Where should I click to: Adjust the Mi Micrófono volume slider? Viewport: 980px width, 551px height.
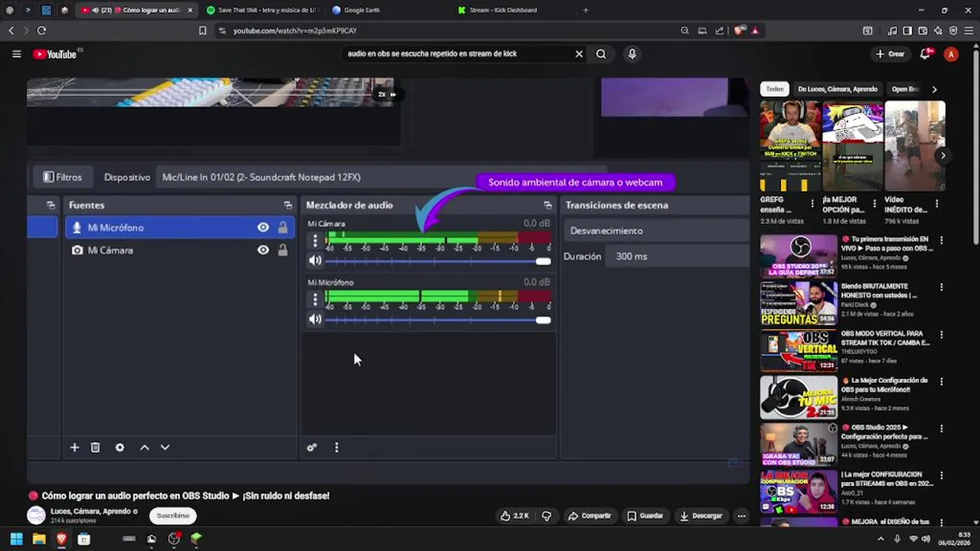(438, 319)
